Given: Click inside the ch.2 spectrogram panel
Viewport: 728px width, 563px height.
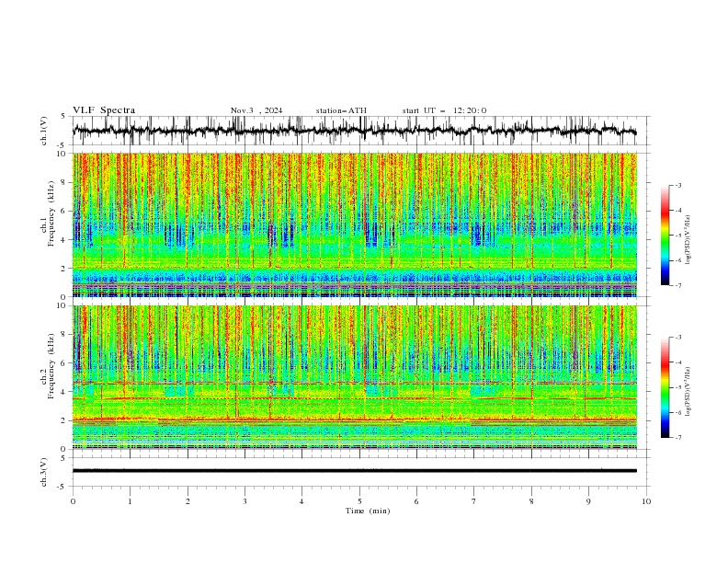Looking at the screenshot, I should (x=355, y=377).
